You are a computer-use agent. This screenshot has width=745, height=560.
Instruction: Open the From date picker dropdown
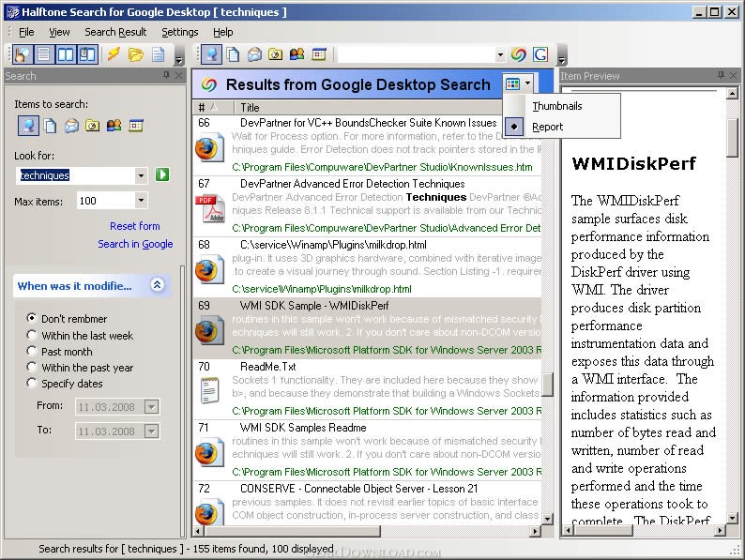pos(151,406)
